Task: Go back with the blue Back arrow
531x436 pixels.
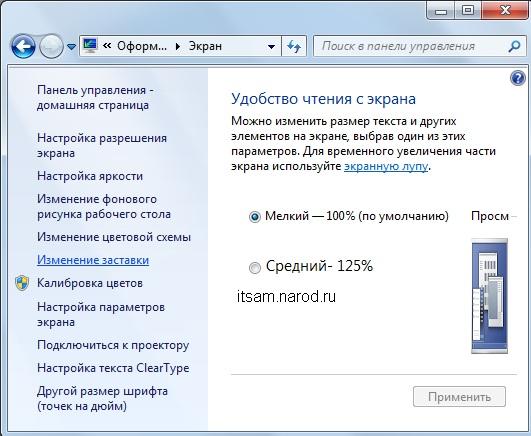Action: coord(23,46)
